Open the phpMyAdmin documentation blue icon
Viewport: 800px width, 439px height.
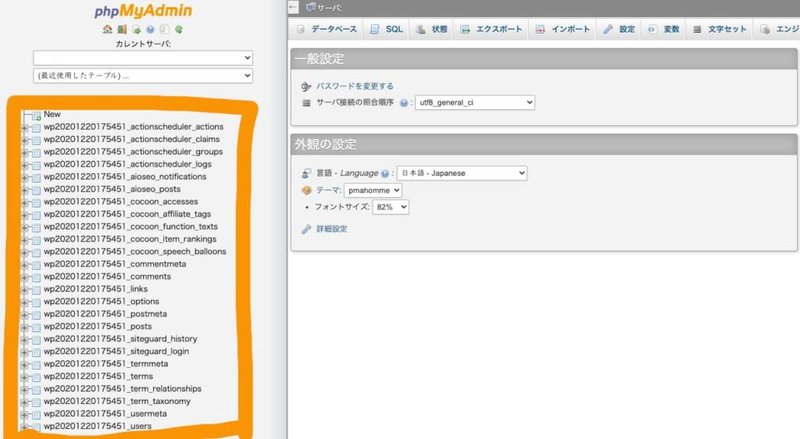(150, 30)
